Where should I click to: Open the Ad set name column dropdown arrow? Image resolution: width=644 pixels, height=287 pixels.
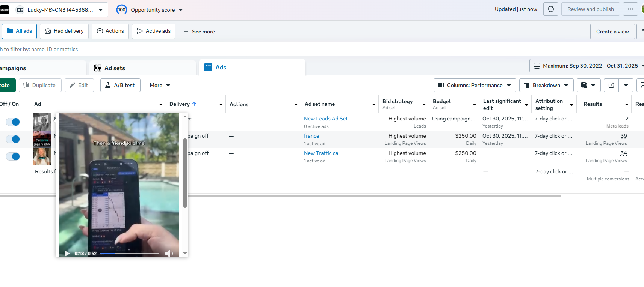coord(374,104)
